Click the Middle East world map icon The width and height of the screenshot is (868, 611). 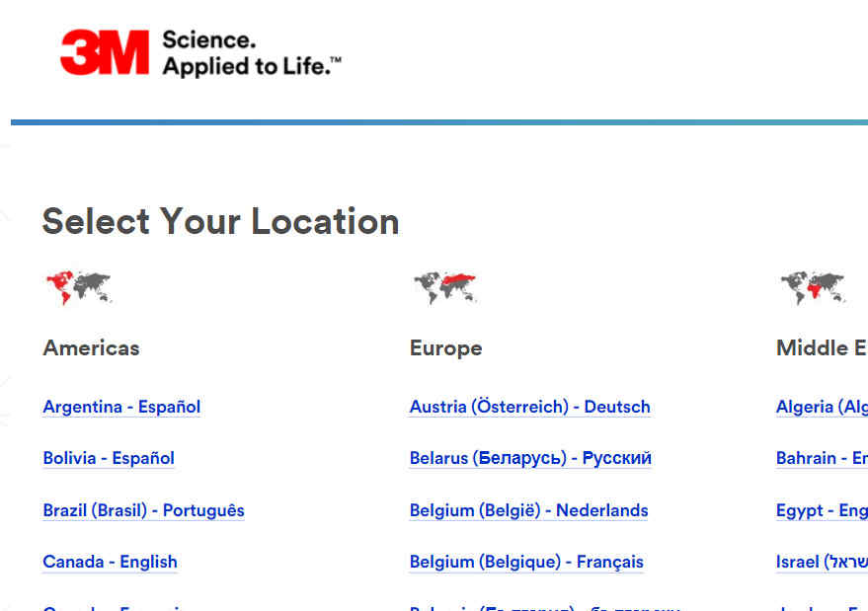click(x=813, y=287)
